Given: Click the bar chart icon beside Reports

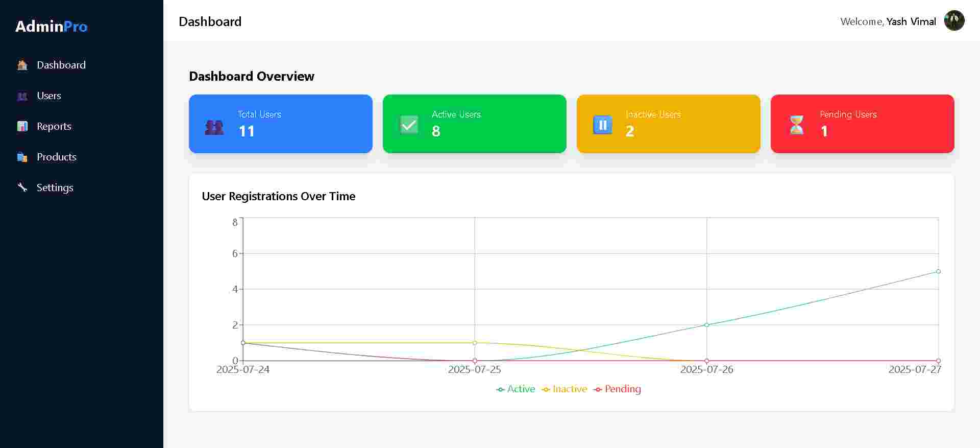Looking at the screenshot, I should [22, 127].
